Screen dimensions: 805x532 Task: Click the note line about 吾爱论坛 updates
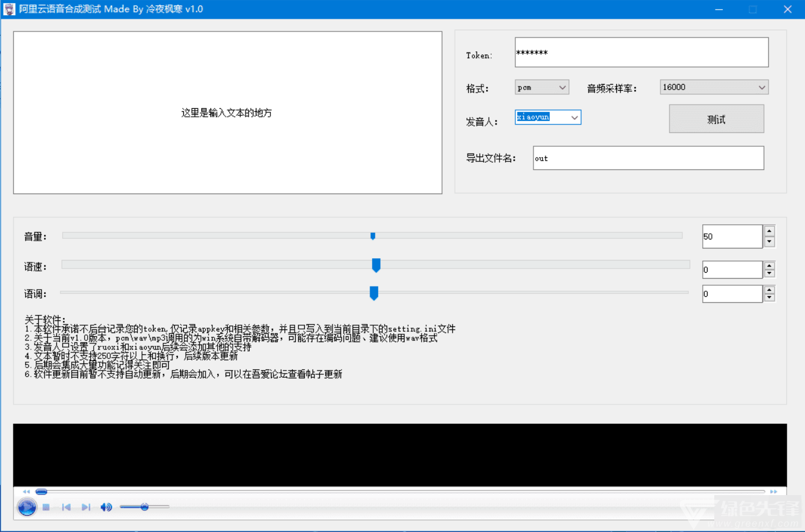(183, 374)
